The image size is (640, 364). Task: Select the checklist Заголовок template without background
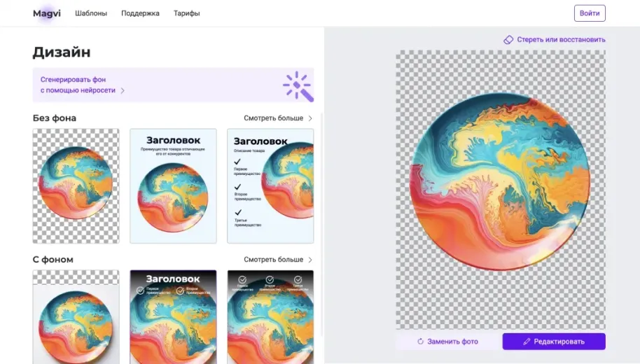pos(270,185)
